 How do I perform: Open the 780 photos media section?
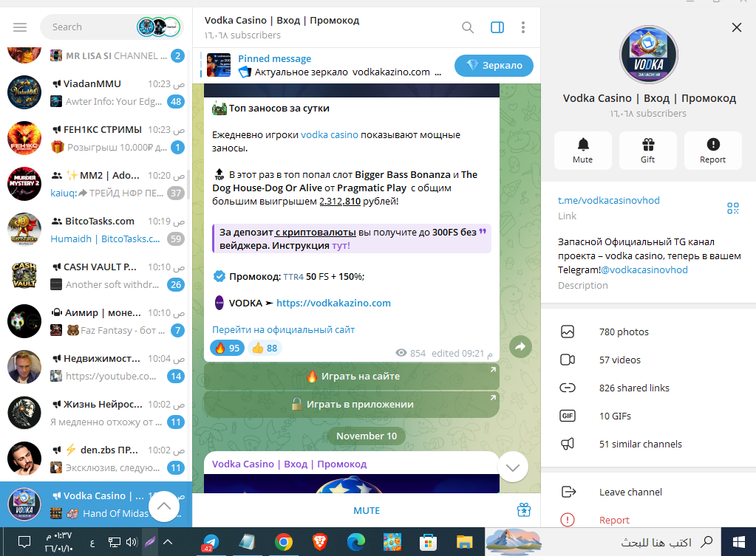point(649,332)
